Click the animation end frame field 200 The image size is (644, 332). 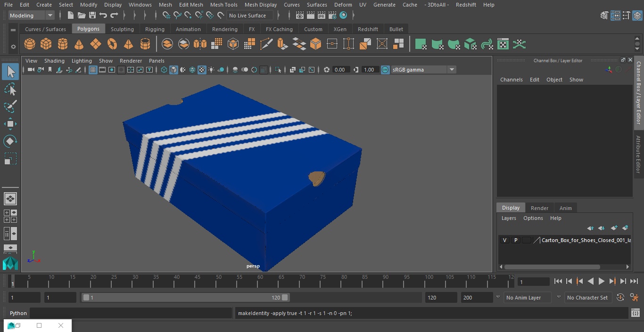point(477,298)
